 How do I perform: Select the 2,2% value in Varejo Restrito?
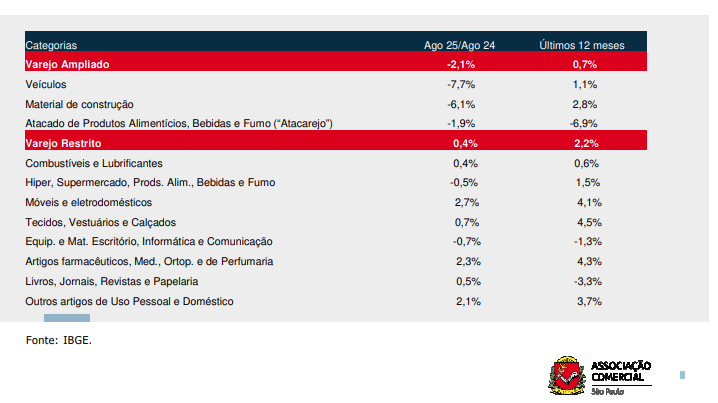[x=586, y=143]
